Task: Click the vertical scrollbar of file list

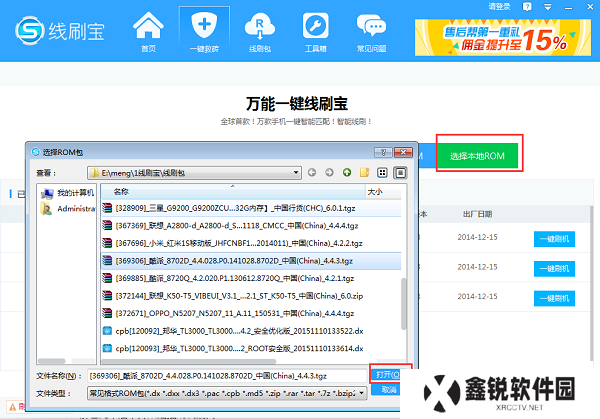Action: pyautogui.click(x=403, y=304)
